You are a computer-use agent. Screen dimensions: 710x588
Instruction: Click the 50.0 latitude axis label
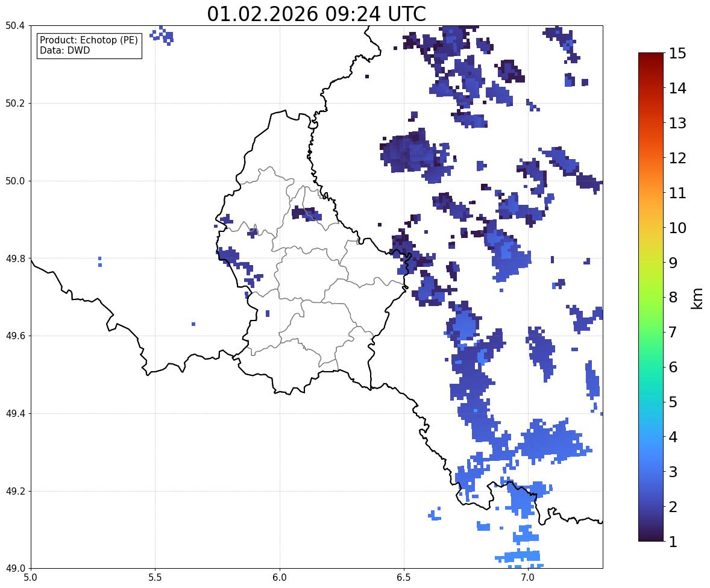[x=15, y=181]
